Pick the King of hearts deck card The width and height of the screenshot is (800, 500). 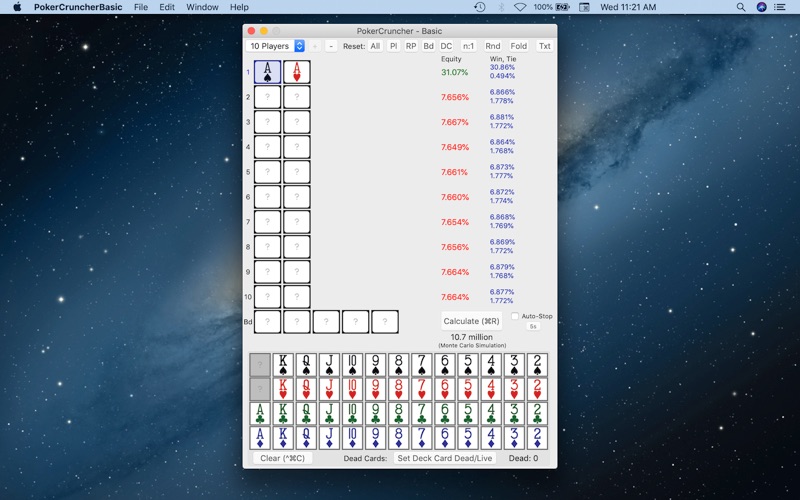click(x=283, y=389)
